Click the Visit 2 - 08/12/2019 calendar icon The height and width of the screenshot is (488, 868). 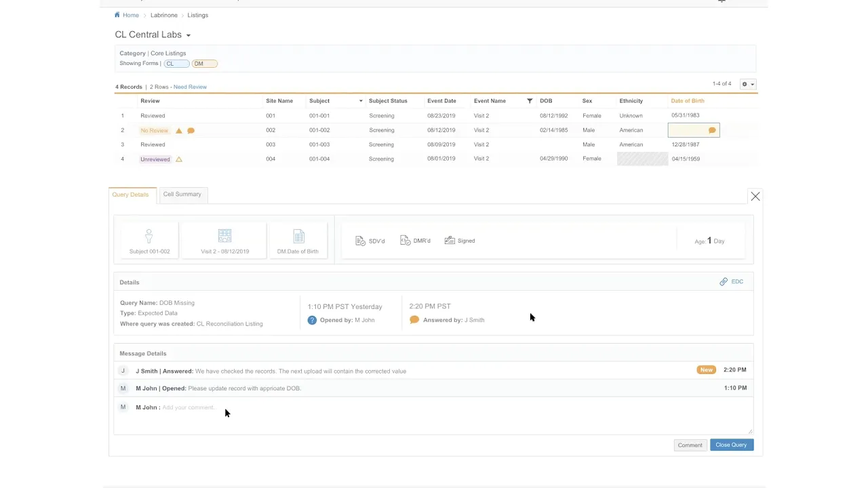(224, 236)
